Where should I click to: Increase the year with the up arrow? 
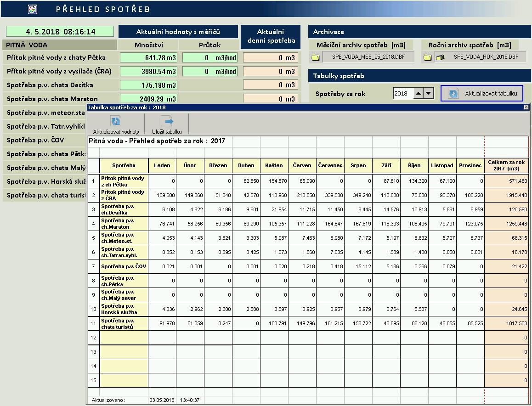click(419, 93)
